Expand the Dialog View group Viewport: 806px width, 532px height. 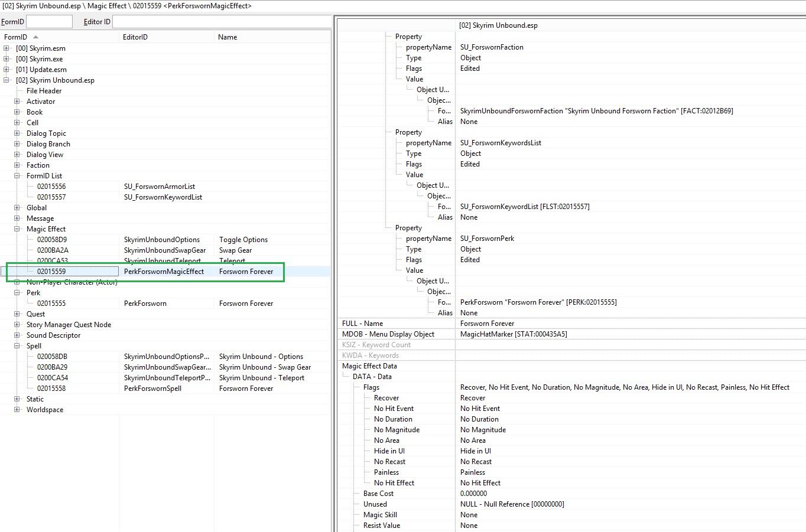pos(17,155)
